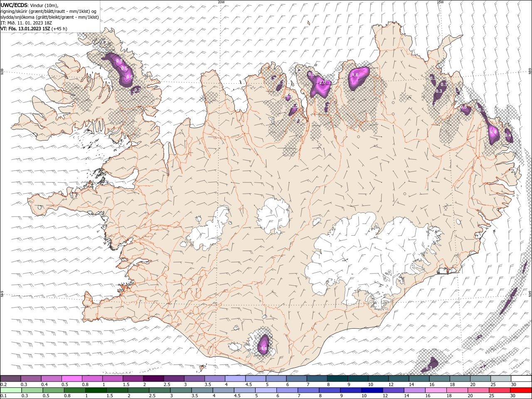The height and width of the screenshot is (399, 532).
Task: Pick the light pink 16–18 swatch on lower scale
Action: coord(436,390)
